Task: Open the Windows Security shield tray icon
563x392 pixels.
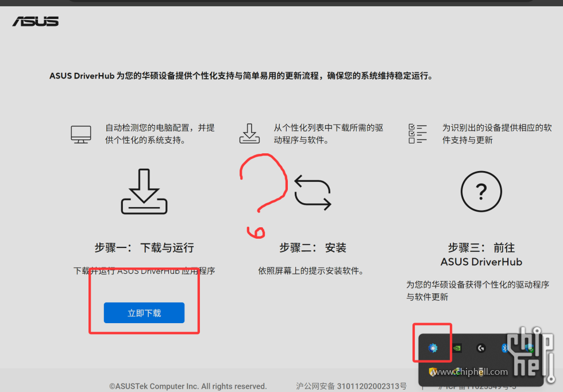Action: 529,348
